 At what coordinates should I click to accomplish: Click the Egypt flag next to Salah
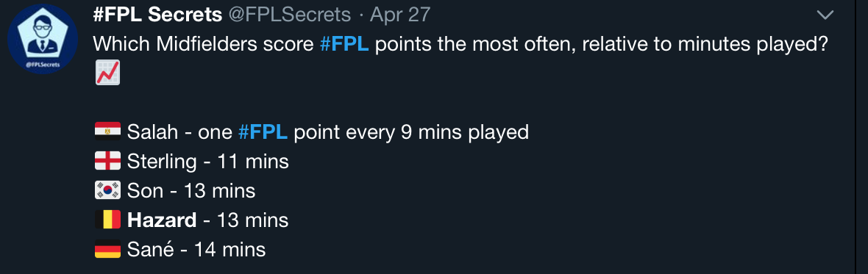[x=107, y=131]
